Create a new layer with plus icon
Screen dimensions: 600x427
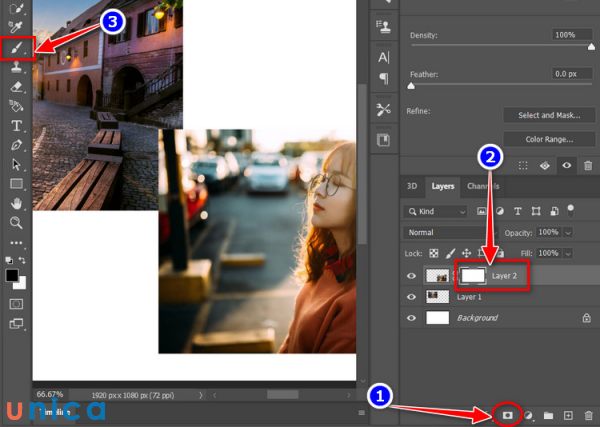[x=568, y=414]
